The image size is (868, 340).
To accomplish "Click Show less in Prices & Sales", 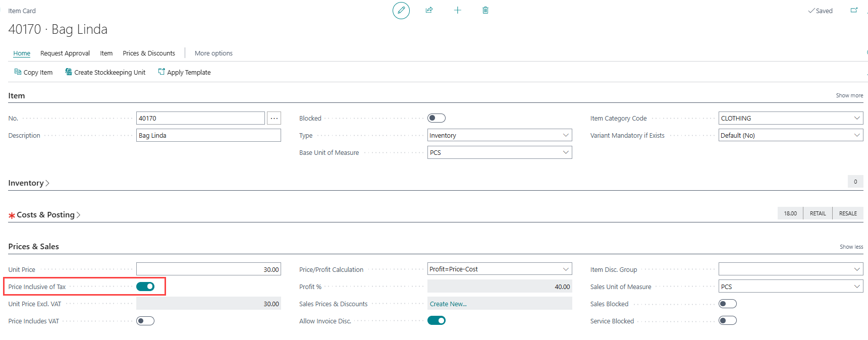I will coord(851,247).
